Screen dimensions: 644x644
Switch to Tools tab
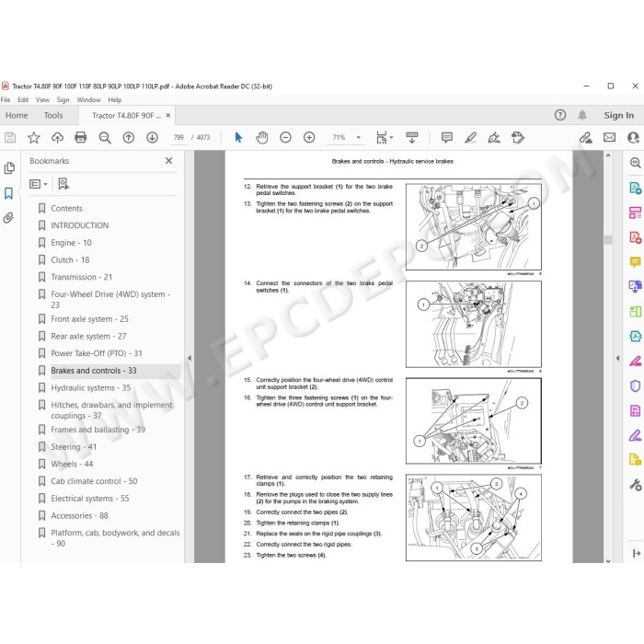tap(53, 115)
